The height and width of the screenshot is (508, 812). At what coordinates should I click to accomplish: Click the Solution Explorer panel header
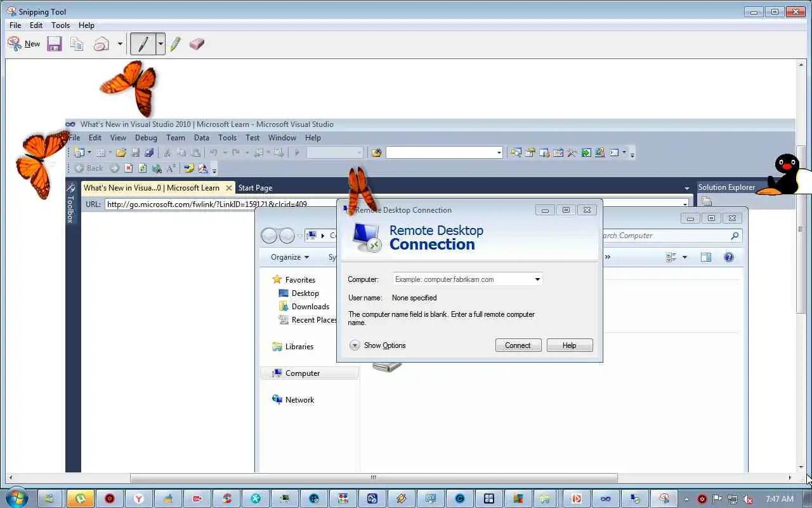coord(727,187)
